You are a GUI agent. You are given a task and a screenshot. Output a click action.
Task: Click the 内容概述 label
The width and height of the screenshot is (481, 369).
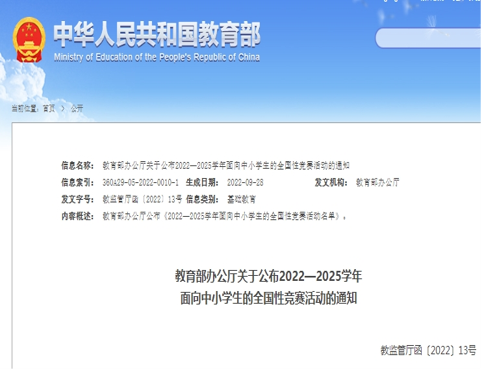pos(78,216)
